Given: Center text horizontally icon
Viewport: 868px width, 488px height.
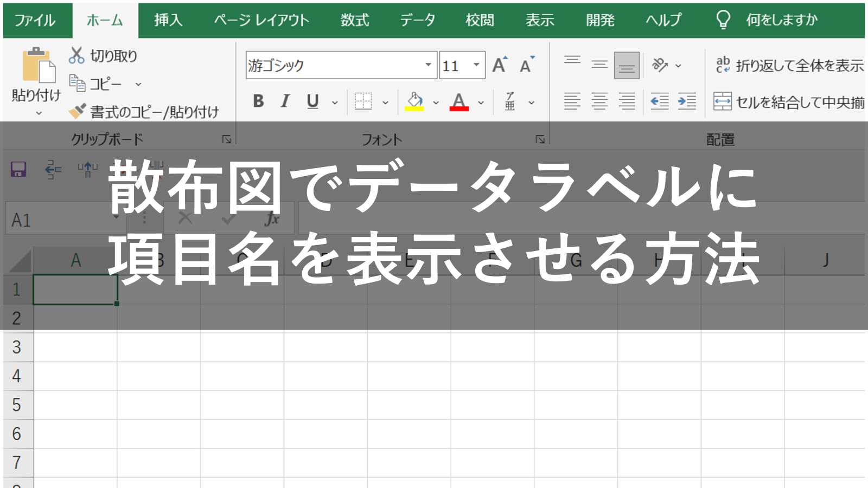Looking at the screenshot, I should pyautogui.click(x=599, y=101).
